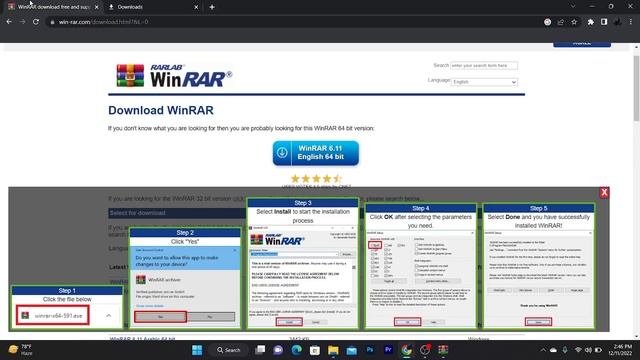The image size is (640, 360).
Task: Switch to Chrome in taskbar
Action: point(407,350)
